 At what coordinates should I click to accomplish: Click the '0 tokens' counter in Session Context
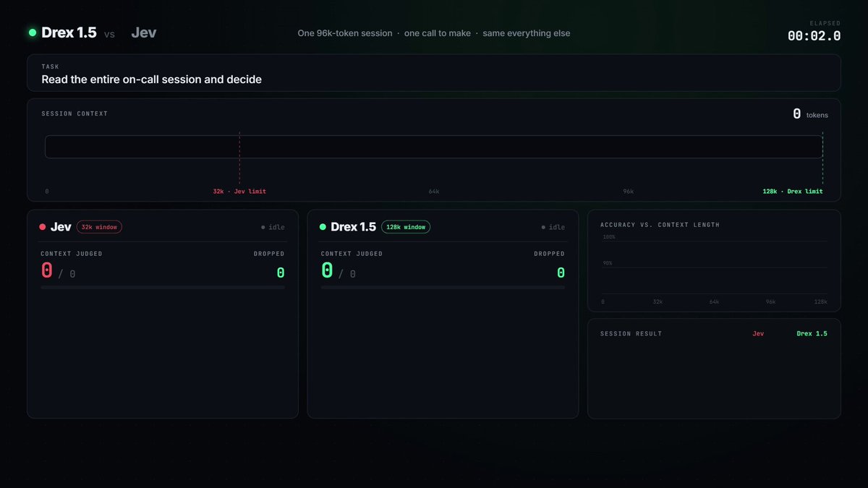click(x=810, y=114)
